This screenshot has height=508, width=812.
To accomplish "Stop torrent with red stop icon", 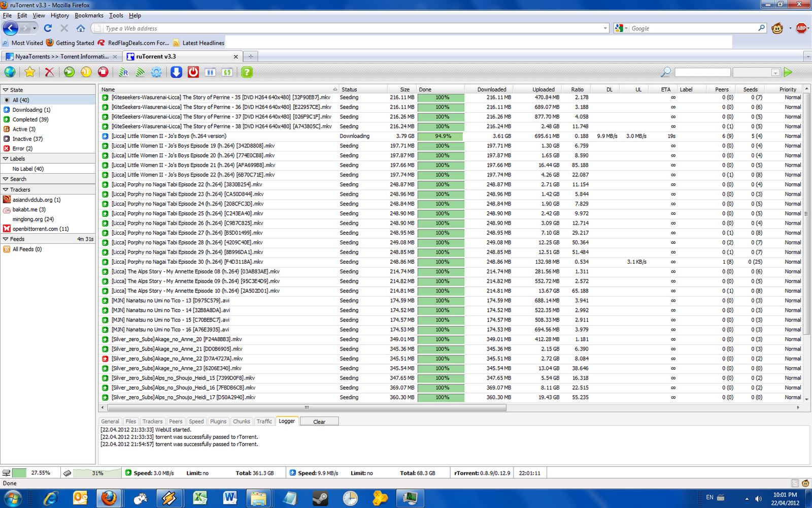I will (x=103, y=72).
